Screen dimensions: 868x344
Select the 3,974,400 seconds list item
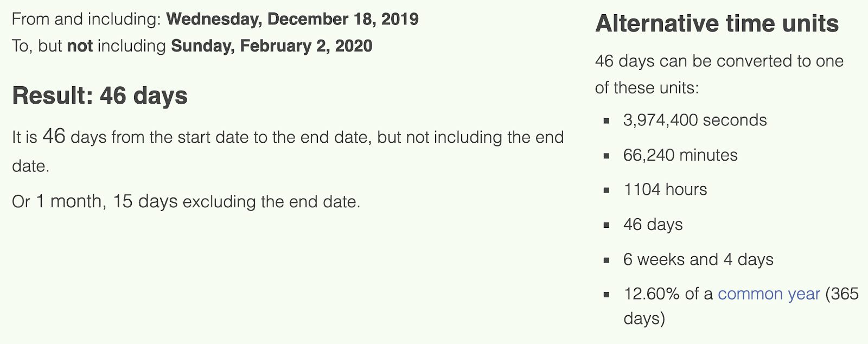[694, 120]
